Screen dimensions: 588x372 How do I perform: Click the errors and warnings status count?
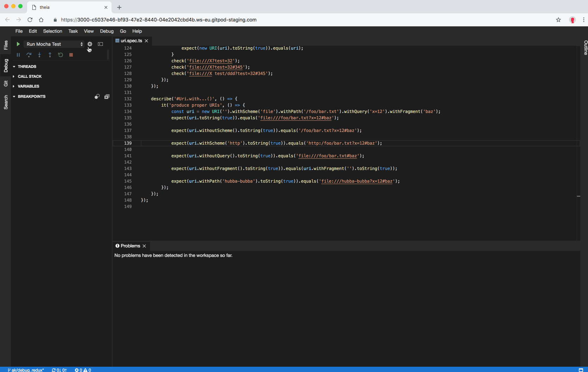pyautogui.click(x=83, y=370)
